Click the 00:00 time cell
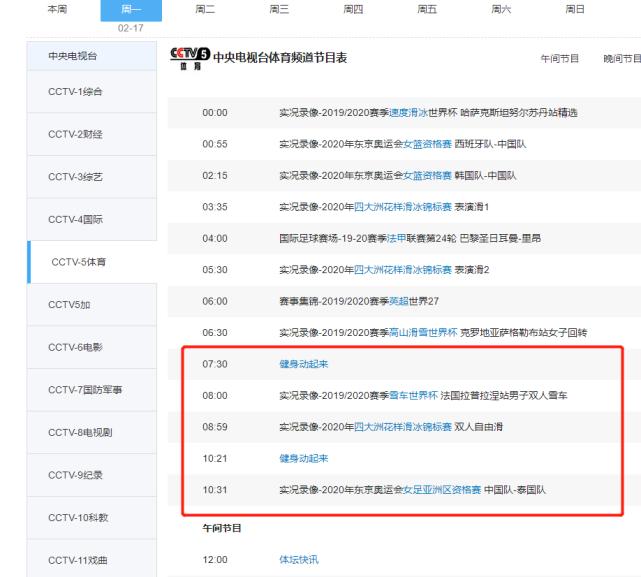 click(x=215, y=112)
